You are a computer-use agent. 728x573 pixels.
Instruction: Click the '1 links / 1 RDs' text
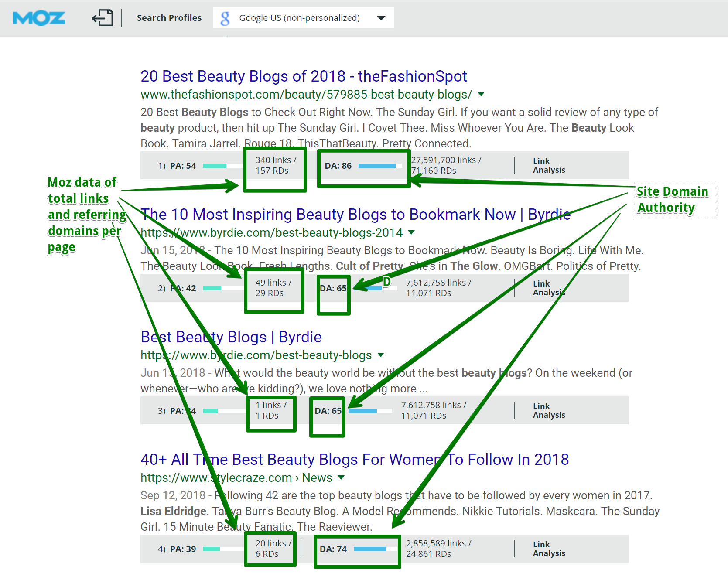point(271,411)
